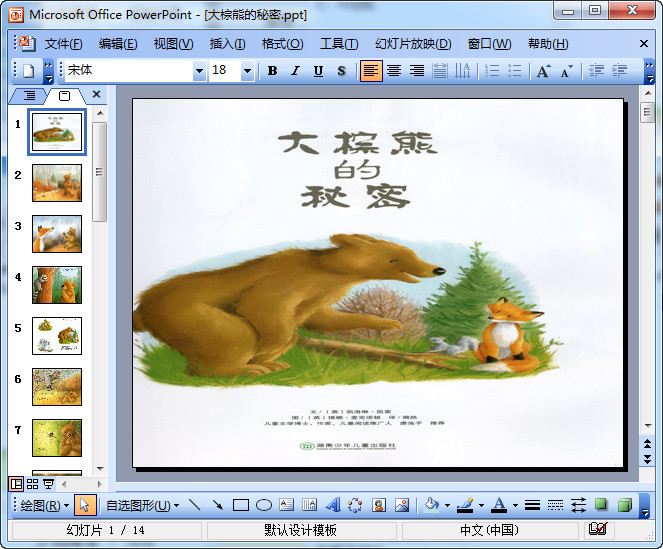
Task: Click Decrease Indent icon
Action: tap(596, 71)
